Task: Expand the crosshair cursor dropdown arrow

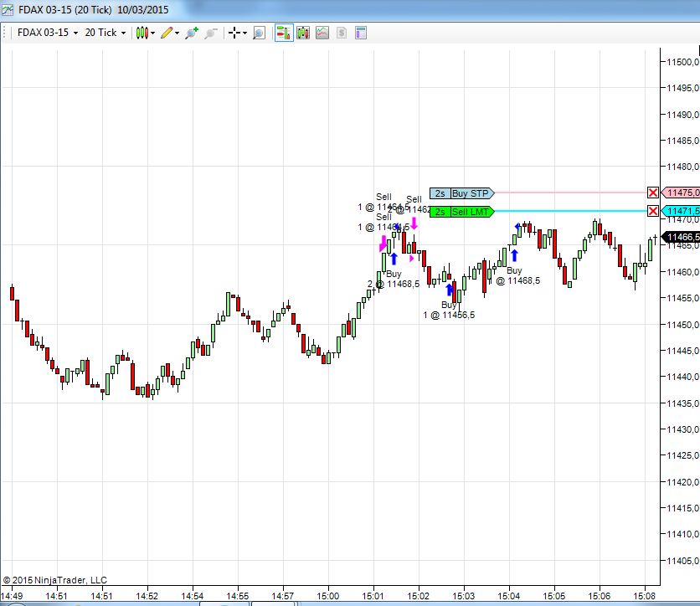Action: pyautogui.click(x=244, y=33)
